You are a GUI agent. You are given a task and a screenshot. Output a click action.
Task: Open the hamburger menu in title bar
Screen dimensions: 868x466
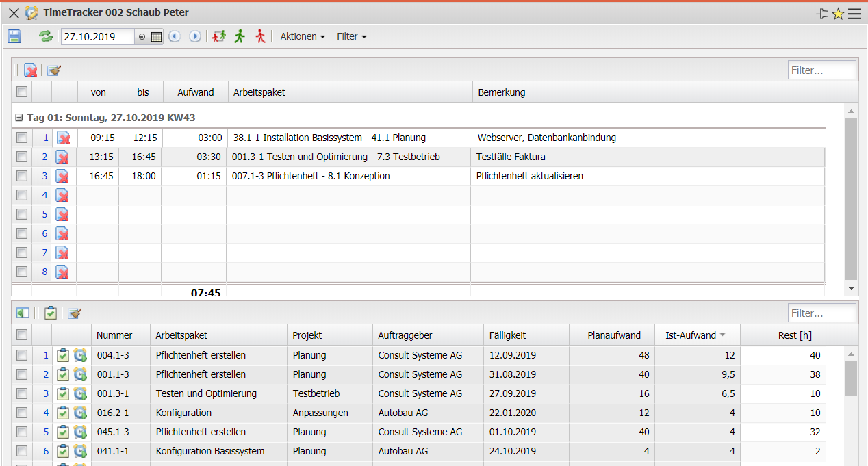point(854,14)
